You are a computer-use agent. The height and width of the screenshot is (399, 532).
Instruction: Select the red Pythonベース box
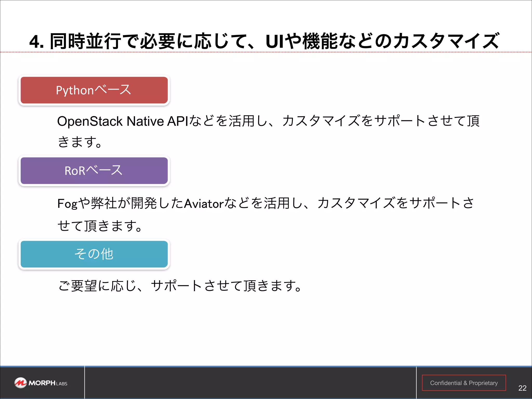click(x=94, y=90)
